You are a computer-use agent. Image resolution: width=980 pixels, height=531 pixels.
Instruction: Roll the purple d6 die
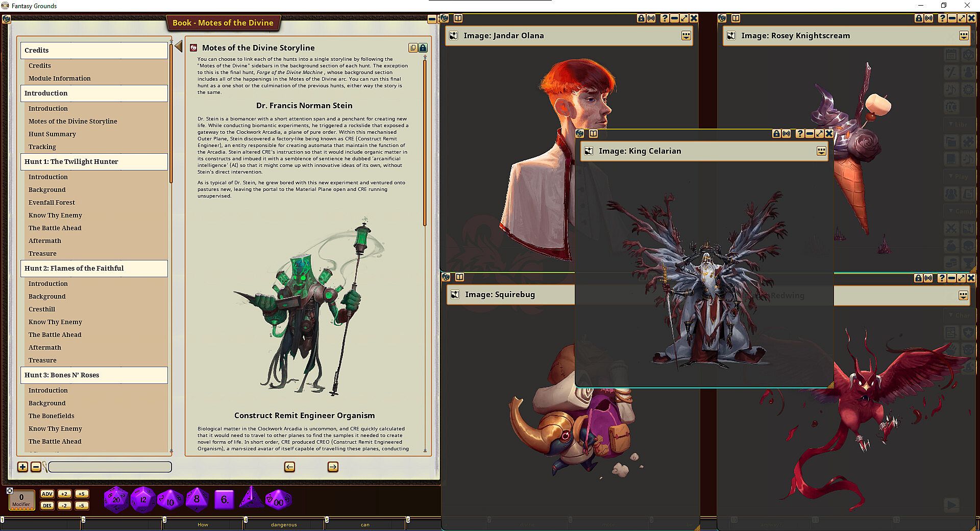click(x=225, y=500)
